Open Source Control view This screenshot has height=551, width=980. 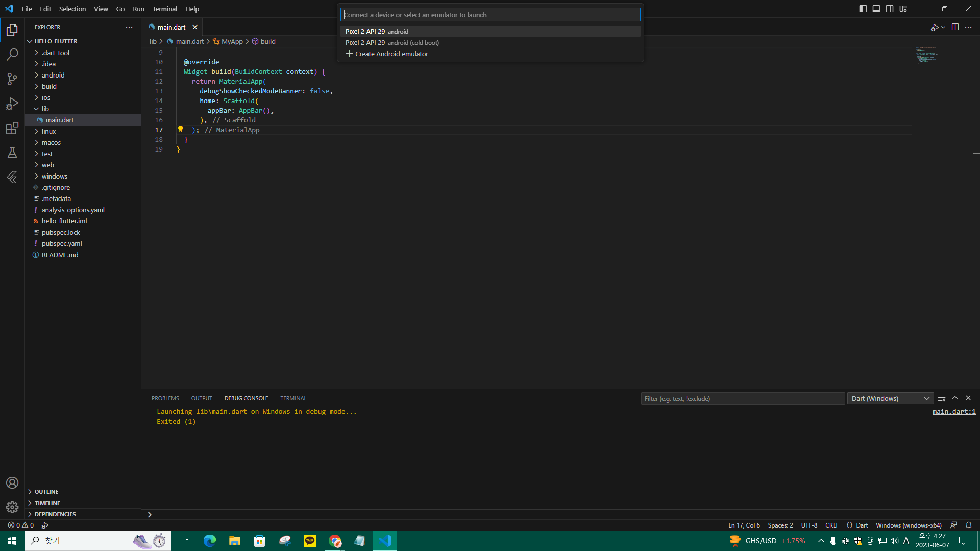point(12,79)
